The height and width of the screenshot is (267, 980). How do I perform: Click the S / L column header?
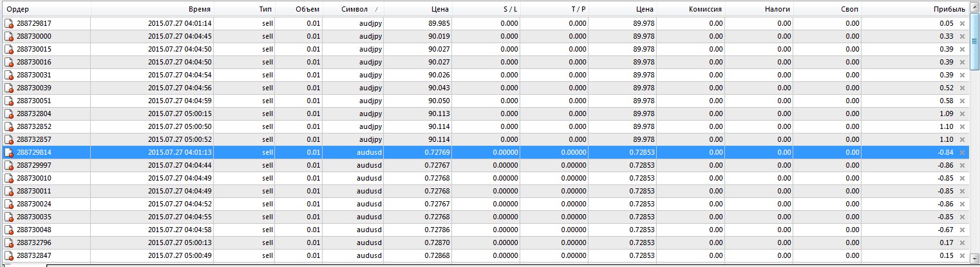pos(486,10)
